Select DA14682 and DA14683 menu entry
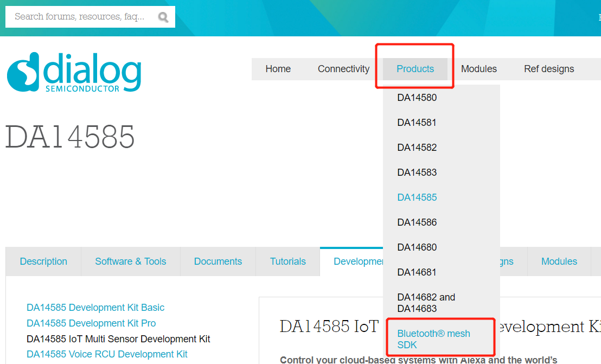Screen dimensions: 601x364 [426, 303]
